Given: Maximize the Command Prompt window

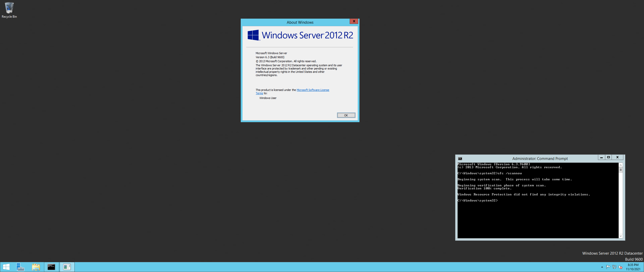Looking at the screenshot, I should coord(609,157).
